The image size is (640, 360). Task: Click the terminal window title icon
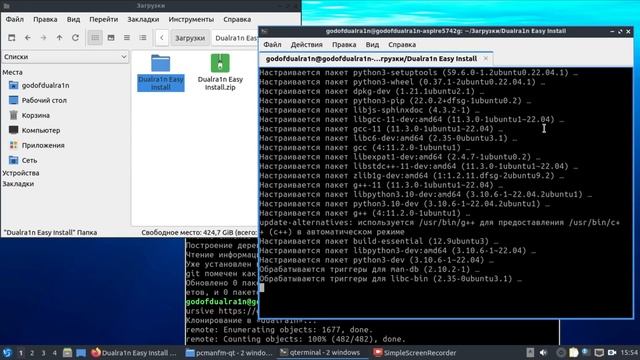[265, 31]
